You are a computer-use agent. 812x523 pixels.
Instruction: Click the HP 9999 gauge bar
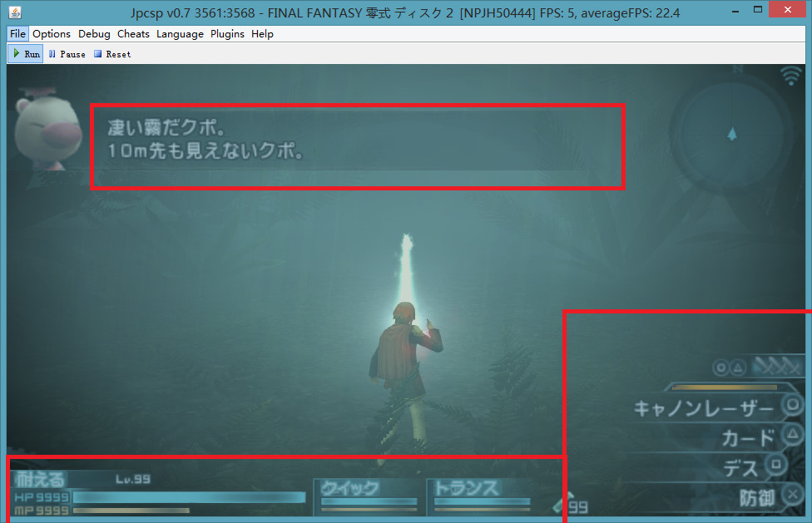189,498
